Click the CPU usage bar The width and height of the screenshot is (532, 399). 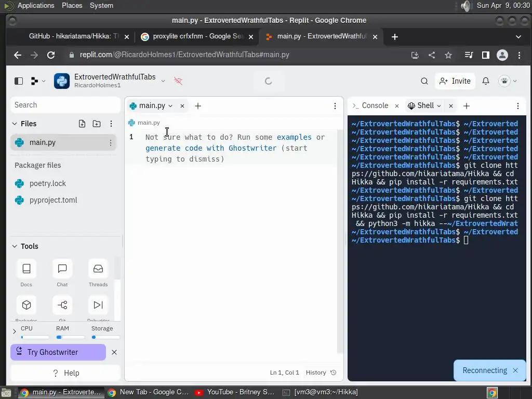coord(35,337)
